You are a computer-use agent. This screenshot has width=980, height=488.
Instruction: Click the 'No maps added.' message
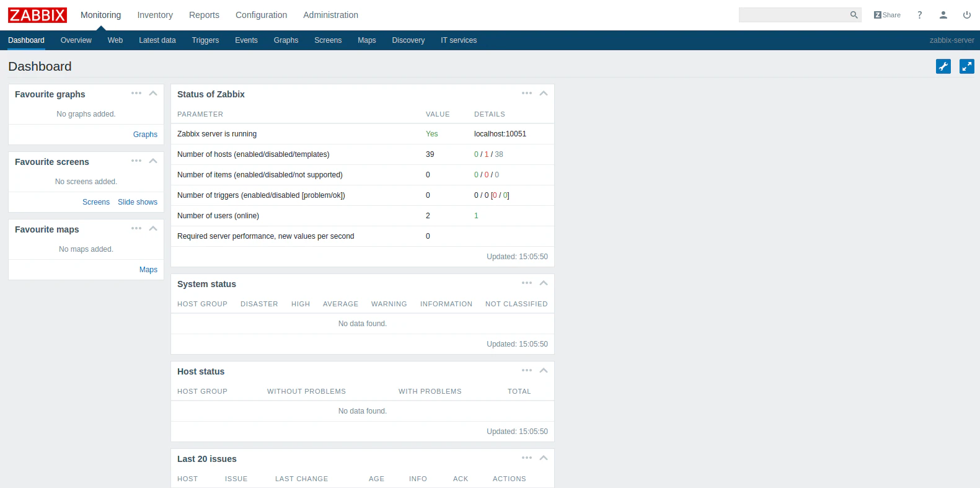coord(86,249)
